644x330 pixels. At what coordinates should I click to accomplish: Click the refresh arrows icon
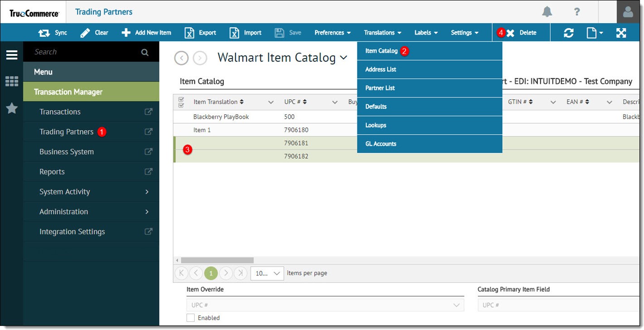[x=569, y=33]
